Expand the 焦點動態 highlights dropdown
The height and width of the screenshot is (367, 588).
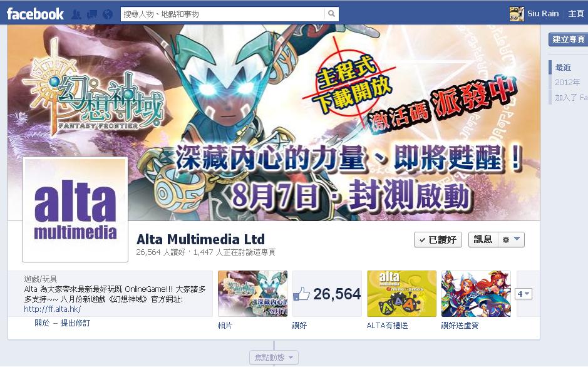click(x=274, y=357)
